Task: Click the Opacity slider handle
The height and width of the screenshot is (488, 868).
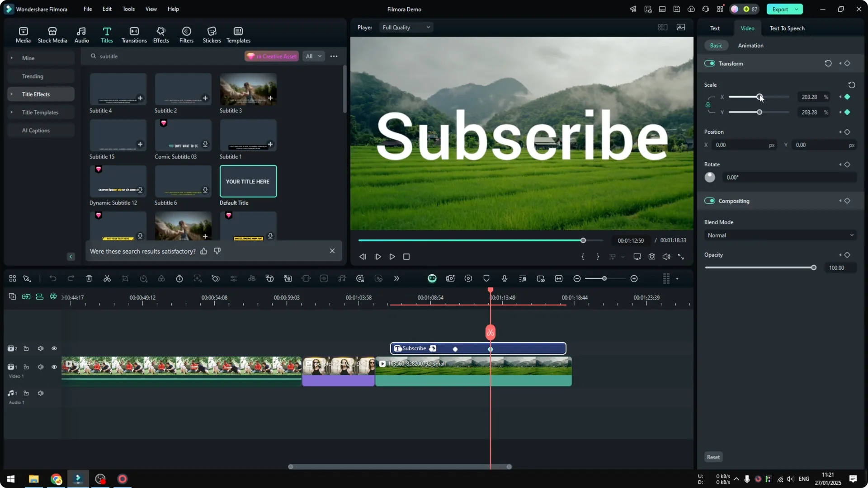Action: coord(814,268)
